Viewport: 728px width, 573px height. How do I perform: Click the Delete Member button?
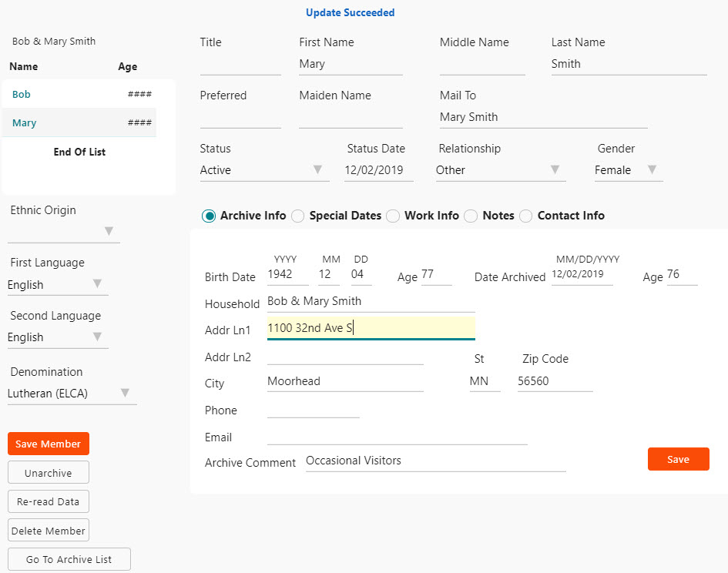point(49,531)
